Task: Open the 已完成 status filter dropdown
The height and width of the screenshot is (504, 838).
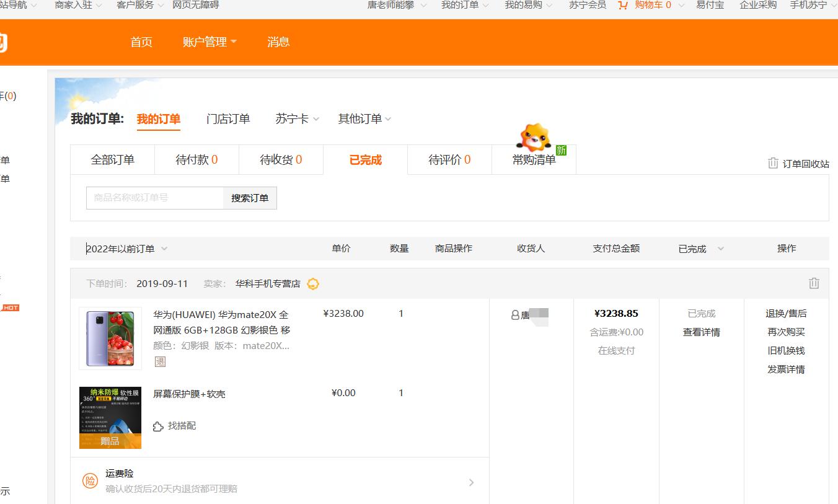Action: click(700, 247)
